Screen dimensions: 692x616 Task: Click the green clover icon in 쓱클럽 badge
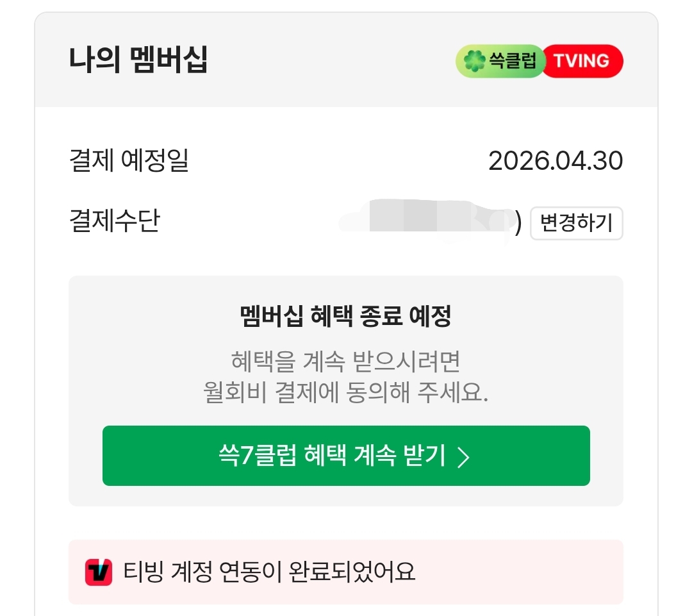point(475,62)
